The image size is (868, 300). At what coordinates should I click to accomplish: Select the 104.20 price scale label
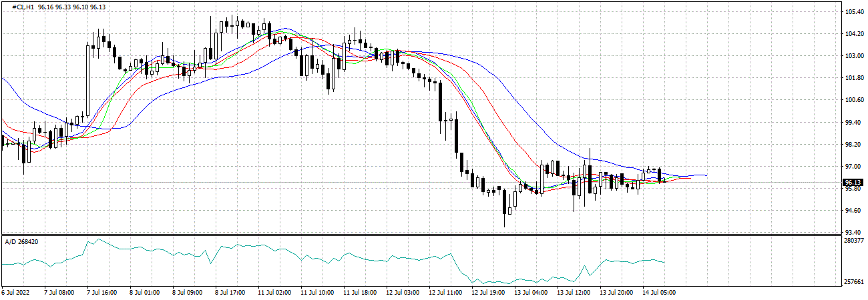(x=853, y=34)
